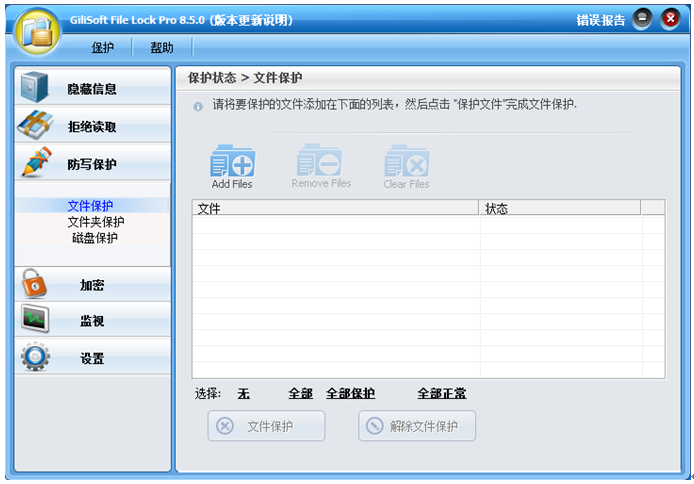Click the info icon before the instruction text
Image resolution: width=694 pixels, height=484 pixels.
(x=198, y=107)
